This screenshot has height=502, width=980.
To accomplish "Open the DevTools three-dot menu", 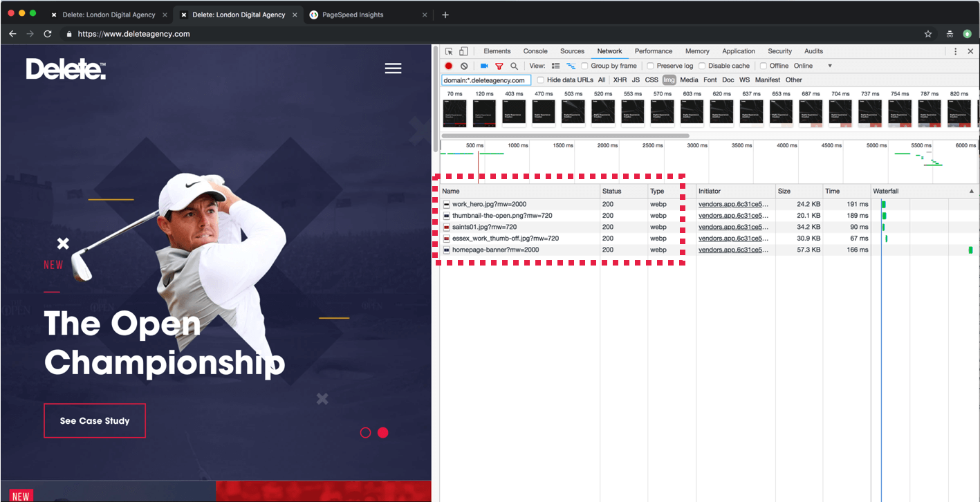I will [956, 50].
